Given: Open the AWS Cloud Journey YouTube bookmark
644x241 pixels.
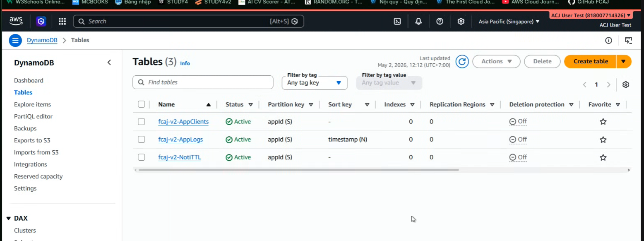Looking at the screenshot, I should click(531, 2).
